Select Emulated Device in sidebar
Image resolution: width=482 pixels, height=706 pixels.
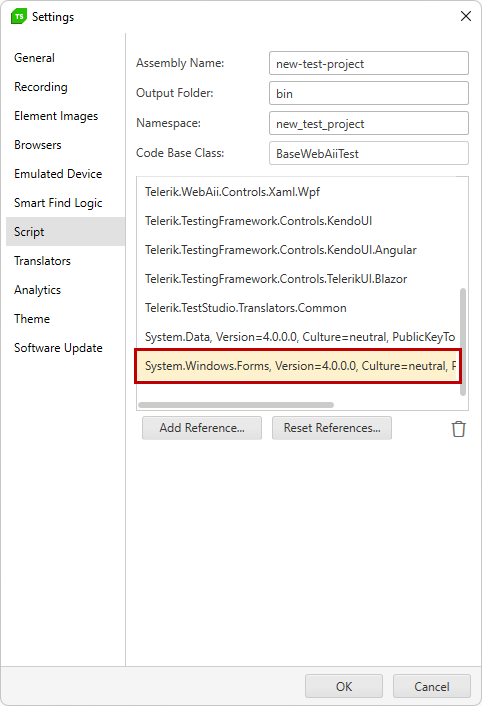coord(65,174)
